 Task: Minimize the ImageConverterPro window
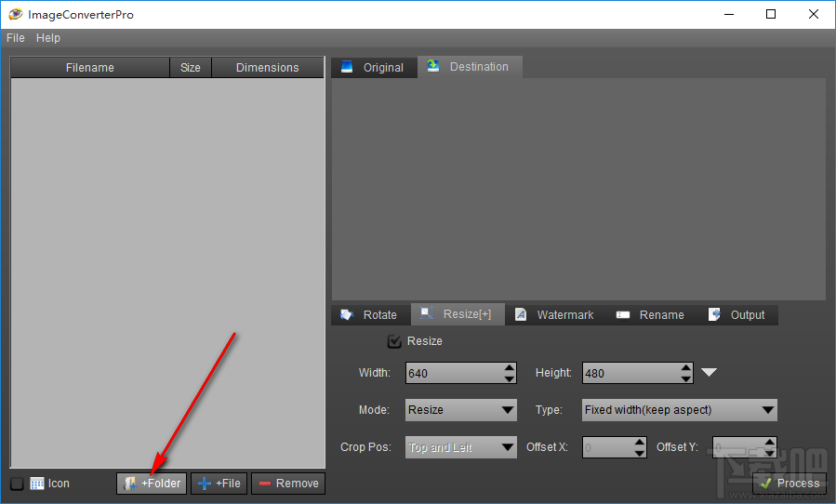[x=729, y=14]
